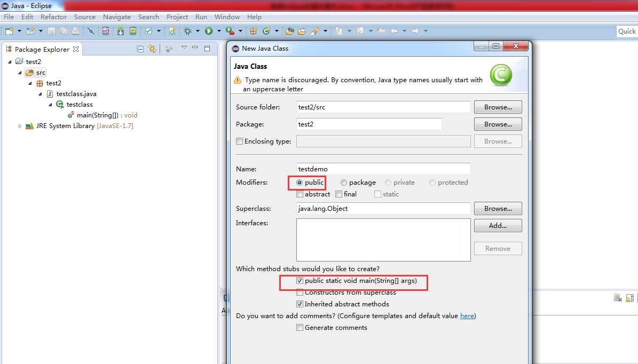Open the Run dropdown arrow

219,31
